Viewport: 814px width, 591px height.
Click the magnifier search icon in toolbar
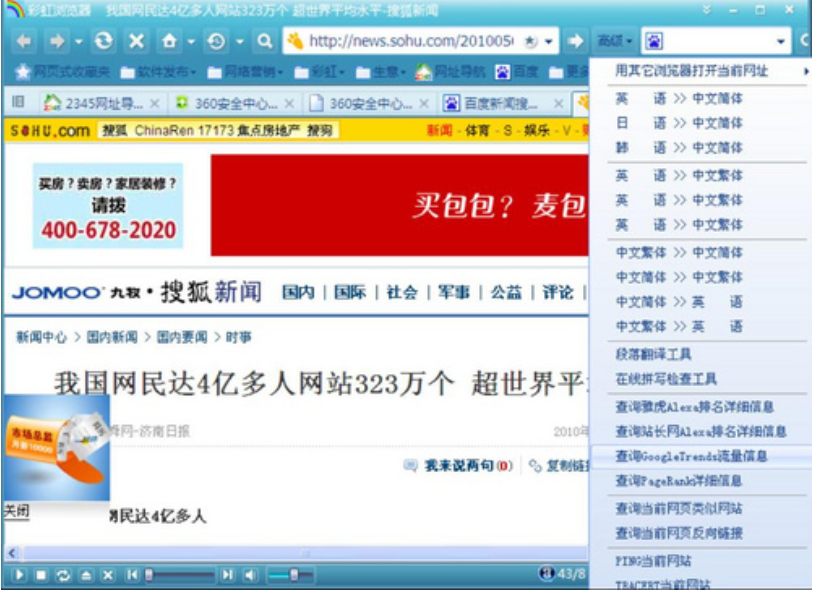(x=265, y=41)
